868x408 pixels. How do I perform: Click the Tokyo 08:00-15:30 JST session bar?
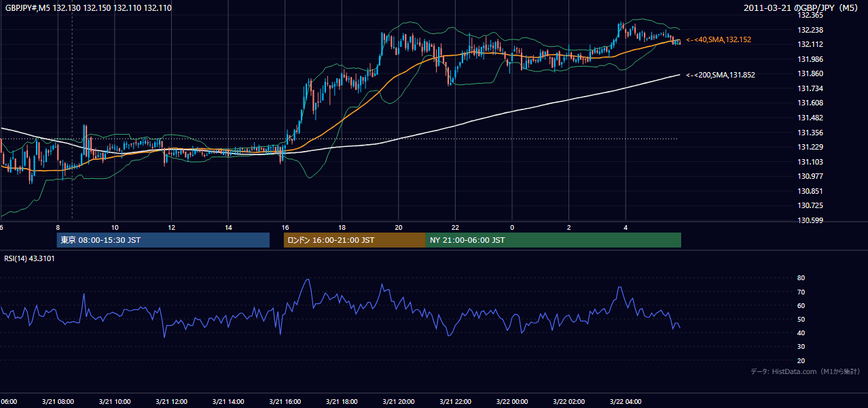163,240
